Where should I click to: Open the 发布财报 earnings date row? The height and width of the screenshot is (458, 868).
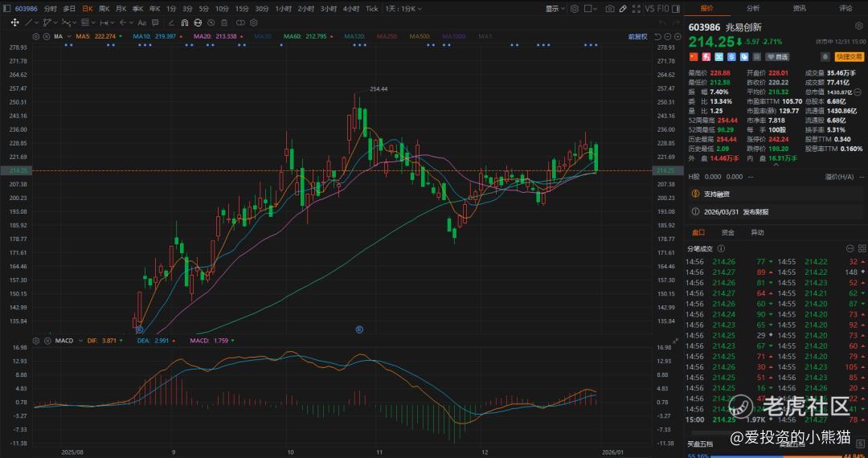pos(775,211)
